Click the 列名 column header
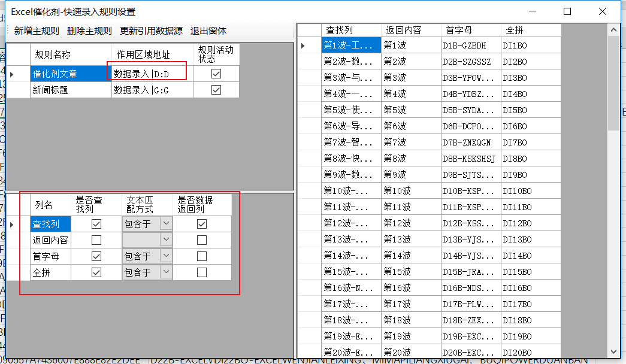 50,205
